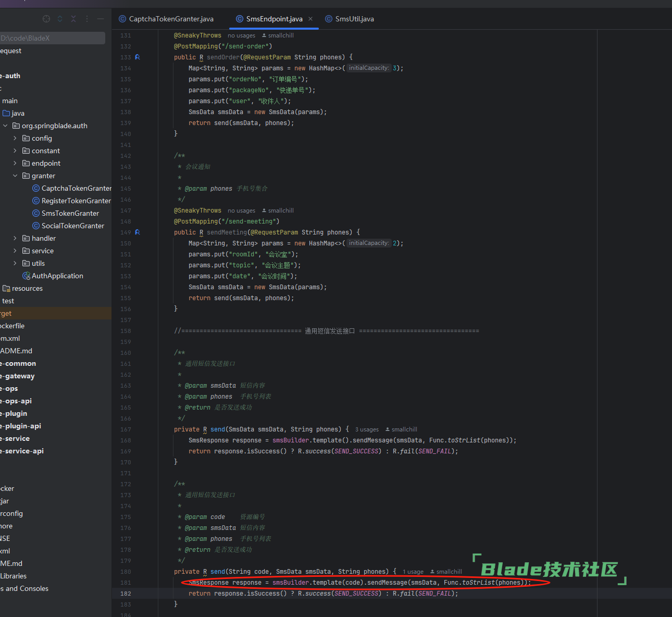672x617 pixels.
Task: Open SocialTokenGranter class in tree
Action: tap(73, 226)
